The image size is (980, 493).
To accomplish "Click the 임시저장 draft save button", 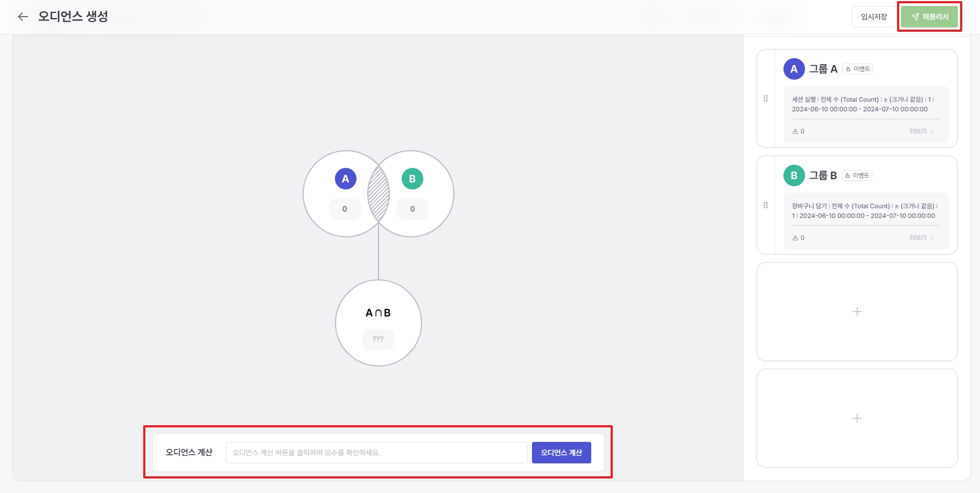I will click(874, 17).
